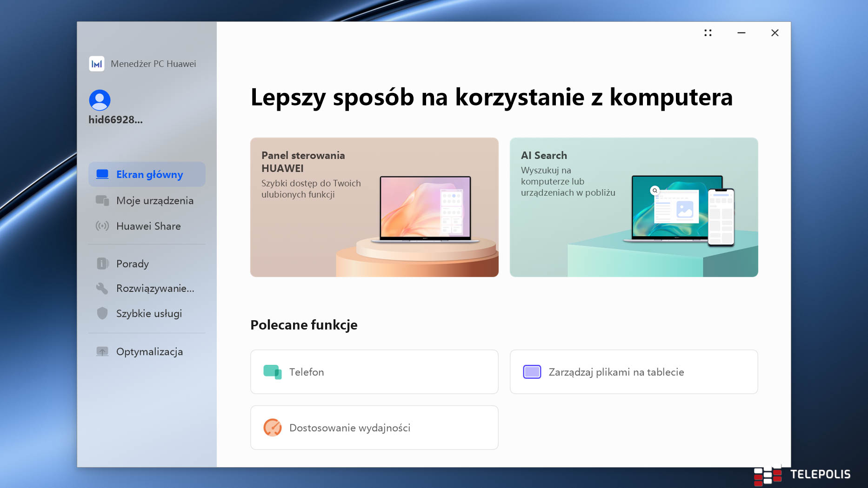Screen dimensions: 868x488
Task: Click the Huawei PC Manager logo icon
Action: pyautogui.click(x=97, y=64)
